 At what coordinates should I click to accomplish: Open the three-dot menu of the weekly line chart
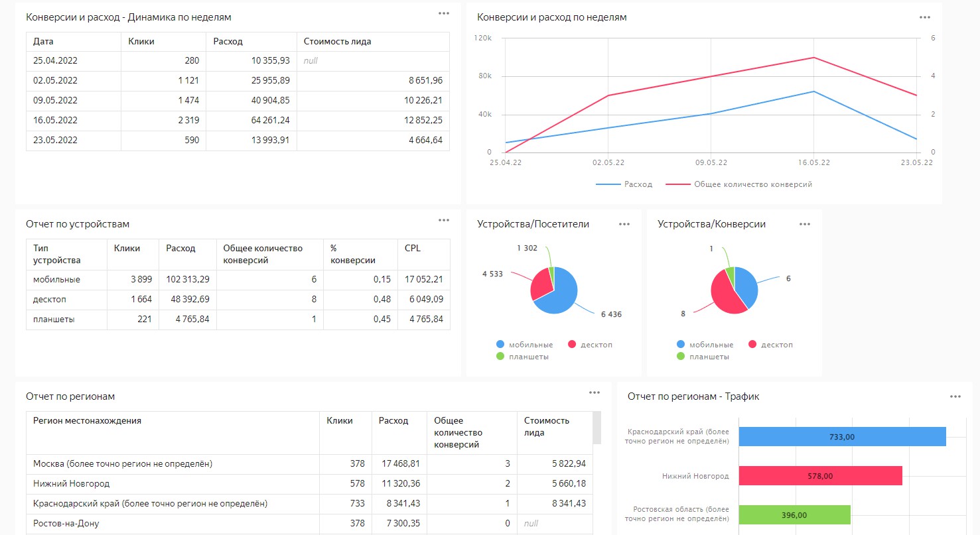coord(925,17)
